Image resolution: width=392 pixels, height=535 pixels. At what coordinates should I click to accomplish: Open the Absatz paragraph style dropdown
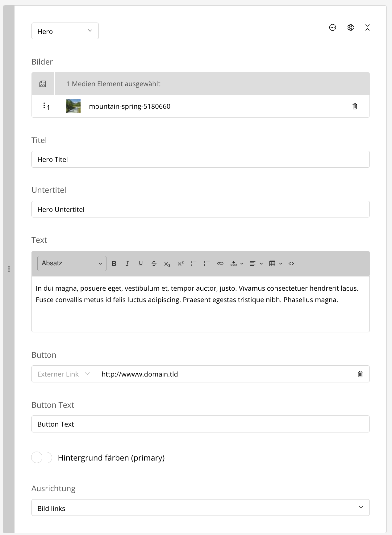(72, 263)
